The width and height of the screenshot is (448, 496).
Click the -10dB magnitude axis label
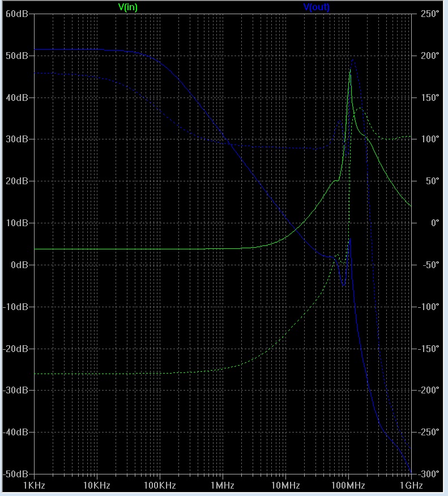15,307
